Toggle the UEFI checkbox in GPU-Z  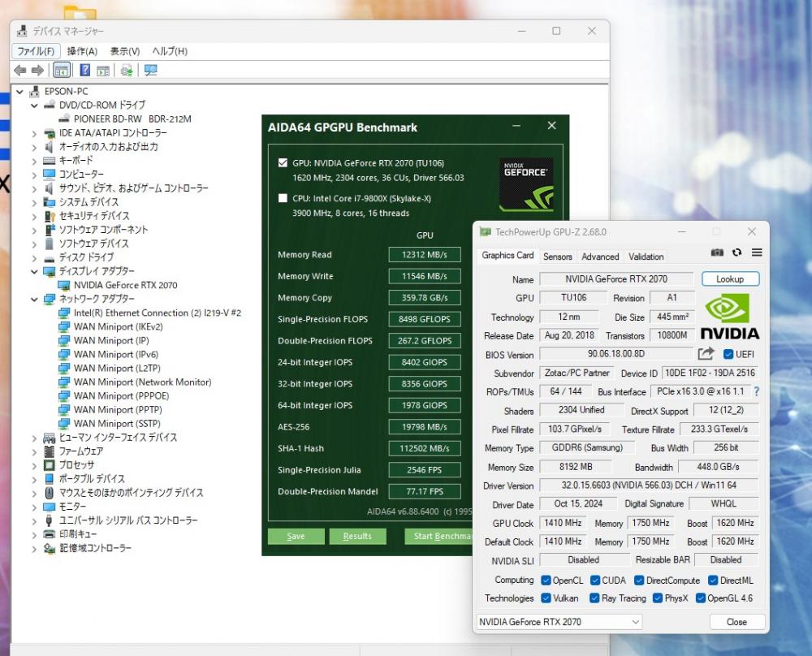click(728, 354)
